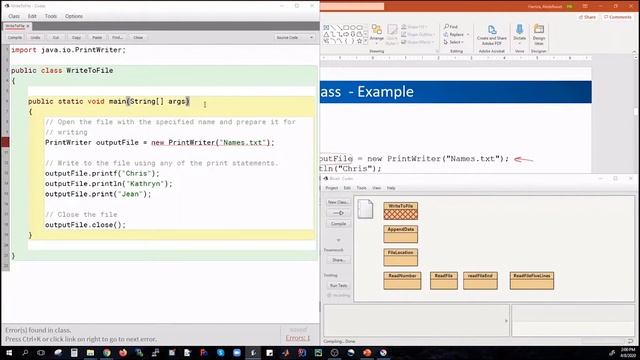
Task: Open Task View on the taskbar
Action: 41,353
